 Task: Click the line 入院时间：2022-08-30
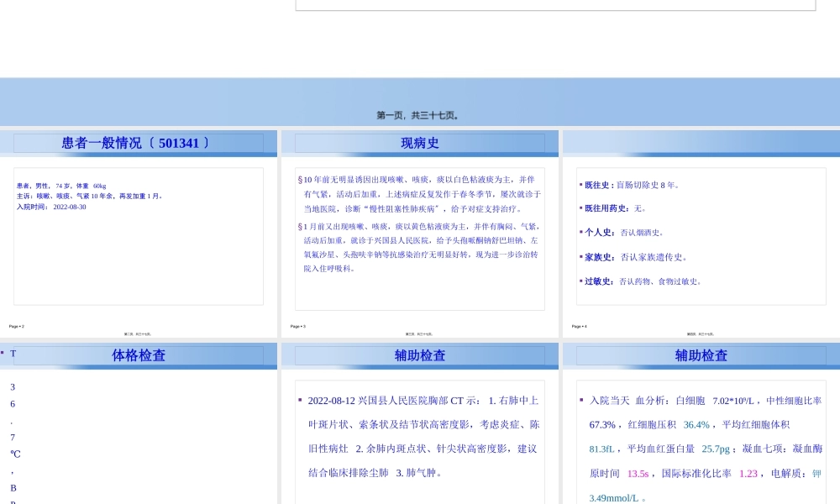[51, 207]
